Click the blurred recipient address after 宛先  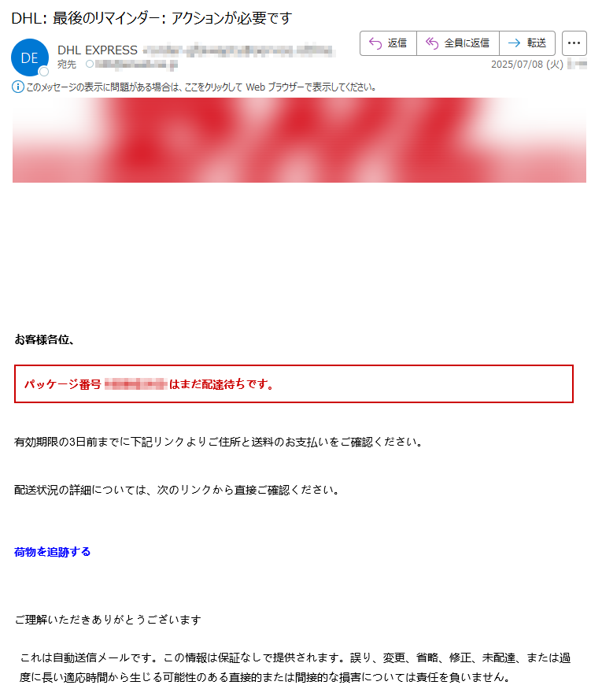pyautogui.click(x=136, y=65)
